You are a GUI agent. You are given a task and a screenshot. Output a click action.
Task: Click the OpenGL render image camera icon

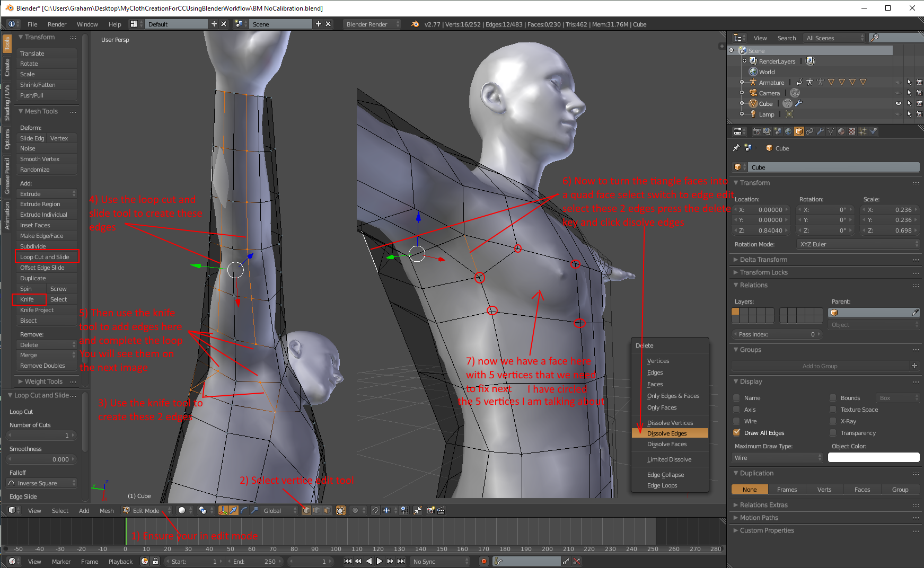pos(430,510)
